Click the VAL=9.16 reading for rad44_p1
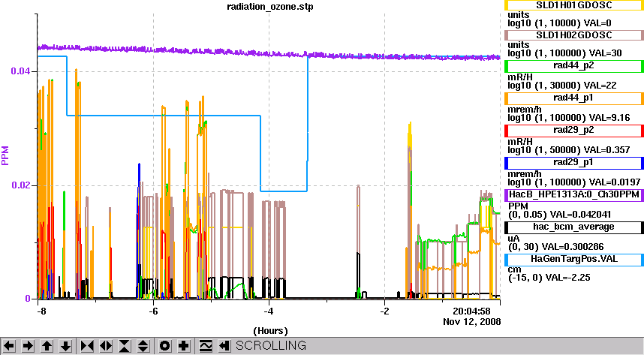644x355 pixels. pyautogui.click(x=609, y=118)
